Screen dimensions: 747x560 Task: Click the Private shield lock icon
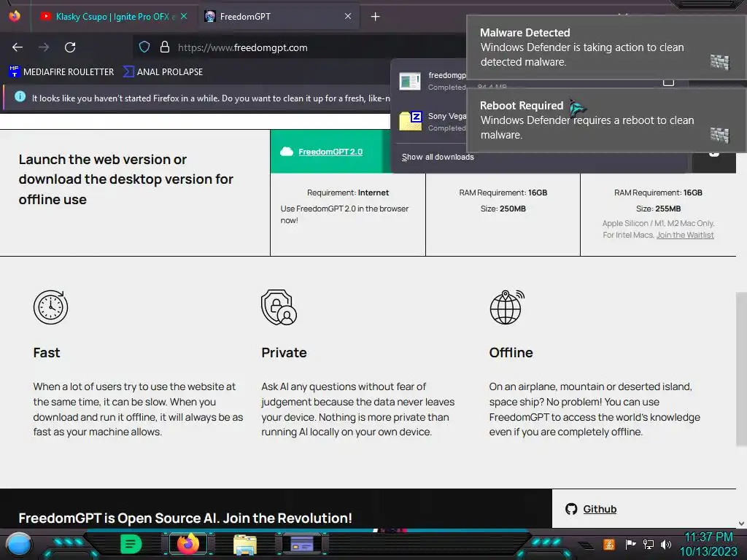tap(279, 307)
